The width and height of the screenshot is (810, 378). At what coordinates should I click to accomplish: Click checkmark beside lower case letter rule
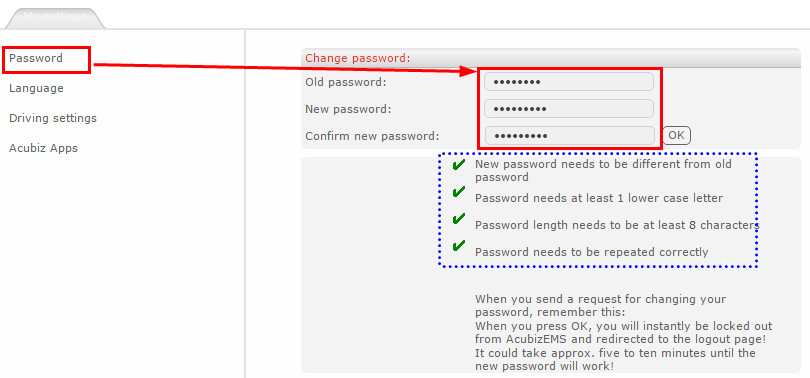coord(458,192)
